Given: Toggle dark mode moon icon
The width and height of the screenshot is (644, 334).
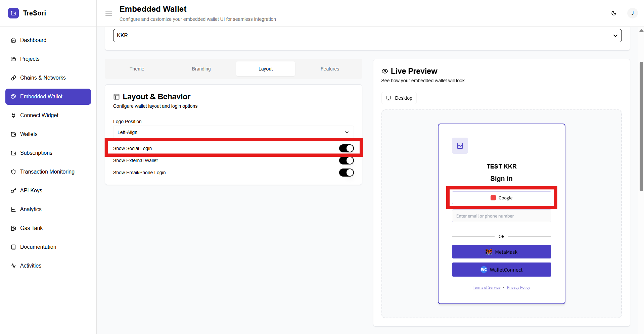Looking at the screenshot, I should [x=614, y=13].
